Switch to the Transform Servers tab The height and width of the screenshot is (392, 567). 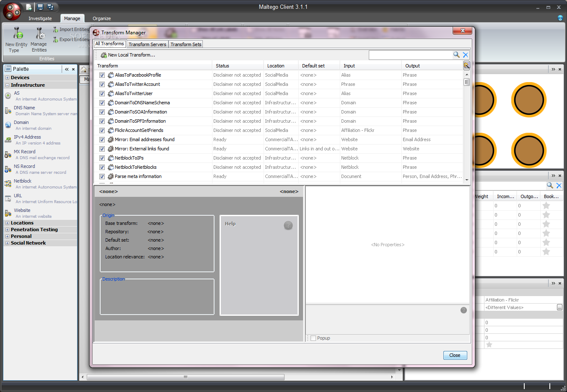[148, 44]
